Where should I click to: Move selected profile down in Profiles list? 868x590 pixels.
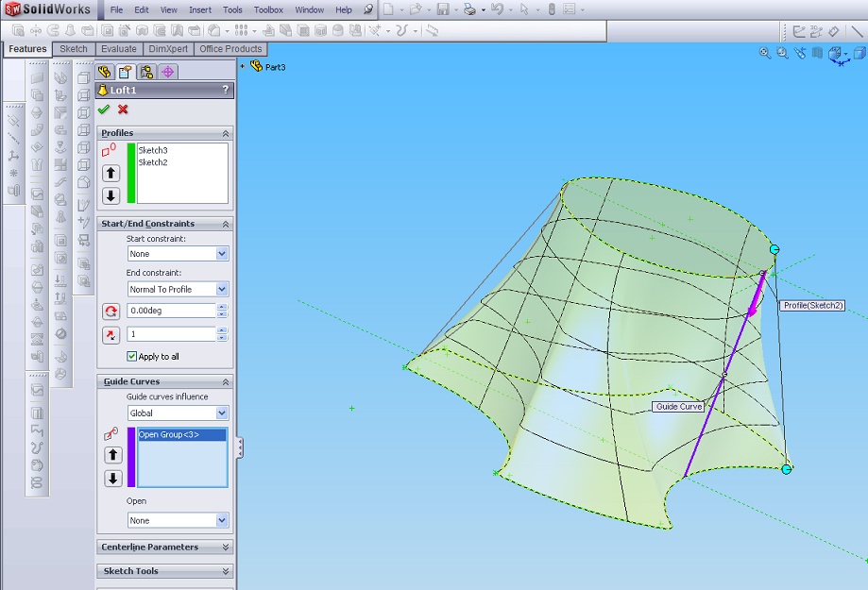[x=111, y=196]
